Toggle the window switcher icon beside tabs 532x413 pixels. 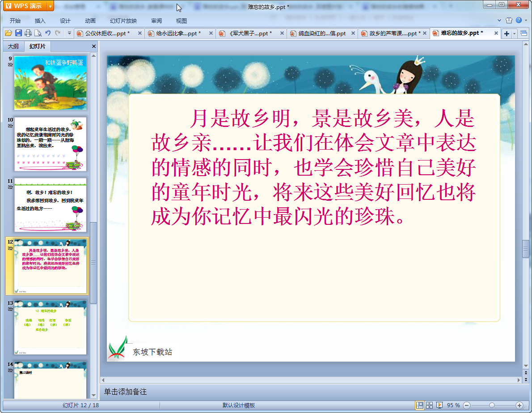tap(524, 34)
